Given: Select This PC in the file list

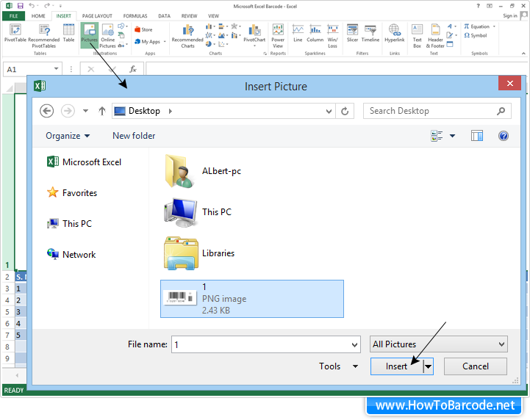Looking at the screenshot, I should [x=198, y=212].
